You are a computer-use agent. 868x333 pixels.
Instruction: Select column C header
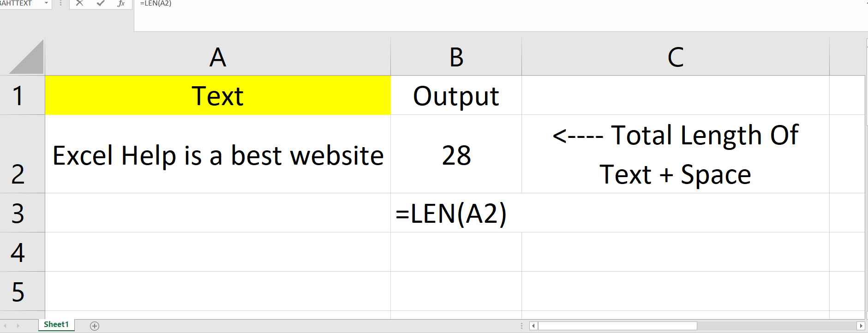point(675,56)
